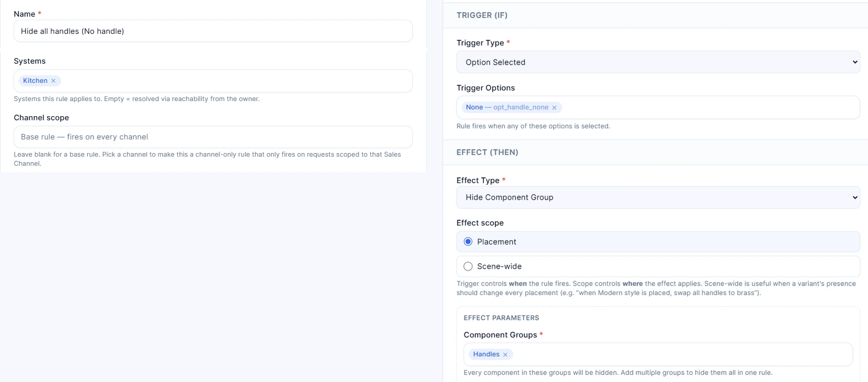Click inside the Component Groups field

pyautogui.click(x=658, y=354)
